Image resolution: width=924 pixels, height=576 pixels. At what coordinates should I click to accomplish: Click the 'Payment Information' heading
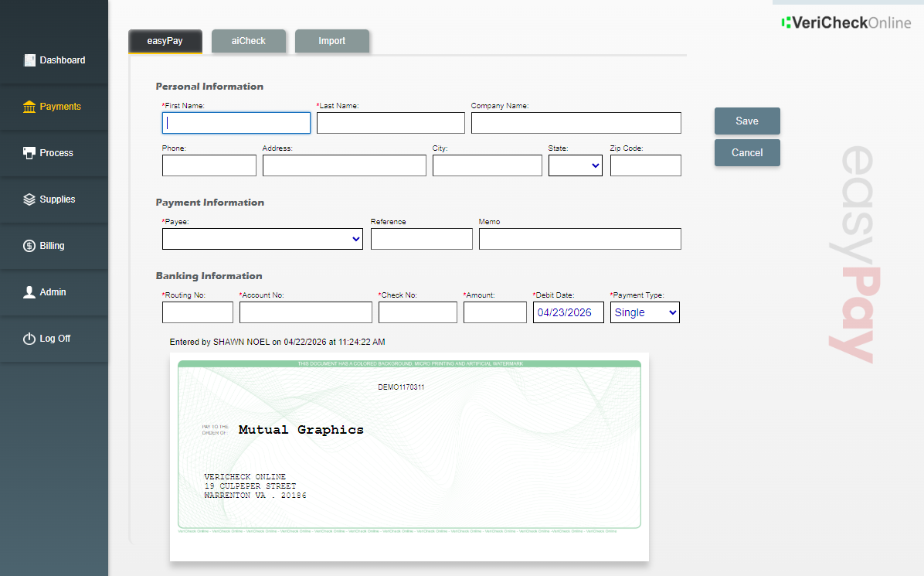[210, 203]
